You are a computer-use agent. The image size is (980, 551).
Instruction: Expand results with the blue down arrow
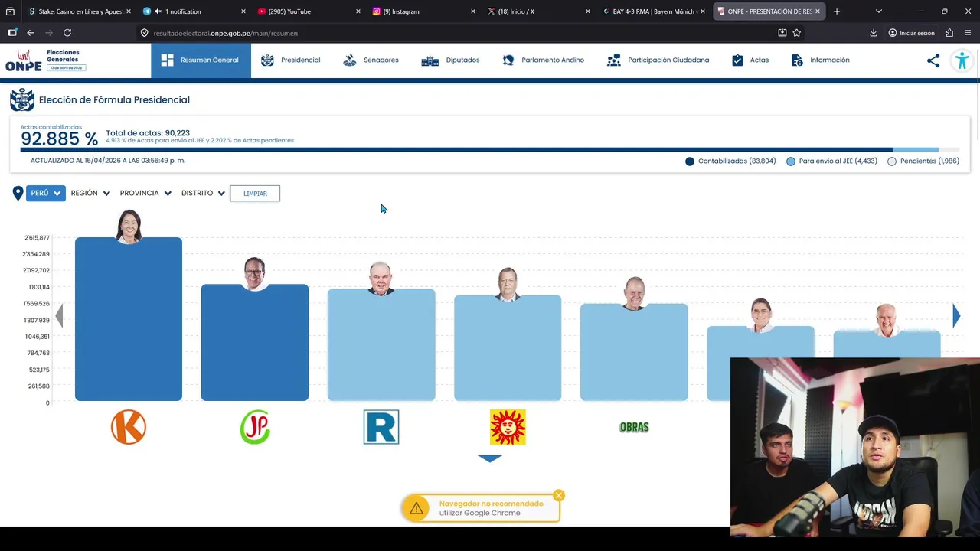[x=490, y=458]
